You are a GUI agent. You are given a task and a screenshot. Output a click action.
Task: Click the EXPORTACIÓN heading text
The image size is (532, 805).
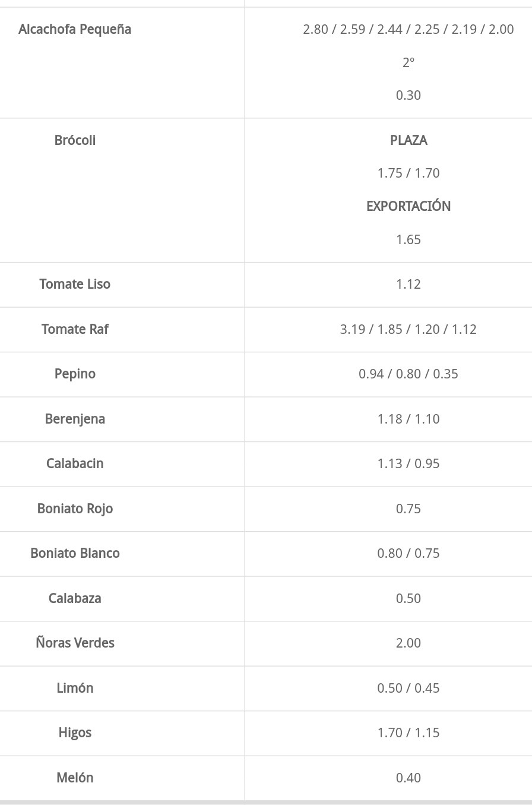pyautogui.click(x=408, y=206)
